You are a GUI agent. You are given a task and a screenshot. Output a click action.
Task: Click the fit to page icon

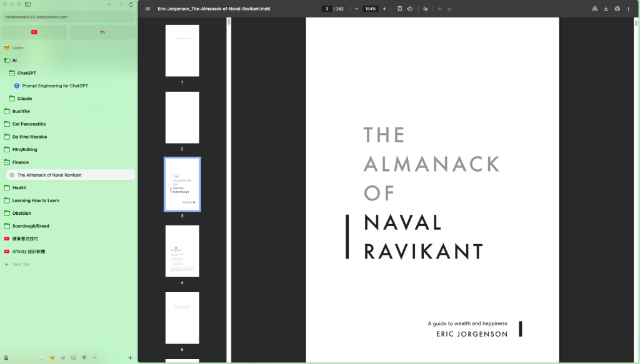click(399, 9)
